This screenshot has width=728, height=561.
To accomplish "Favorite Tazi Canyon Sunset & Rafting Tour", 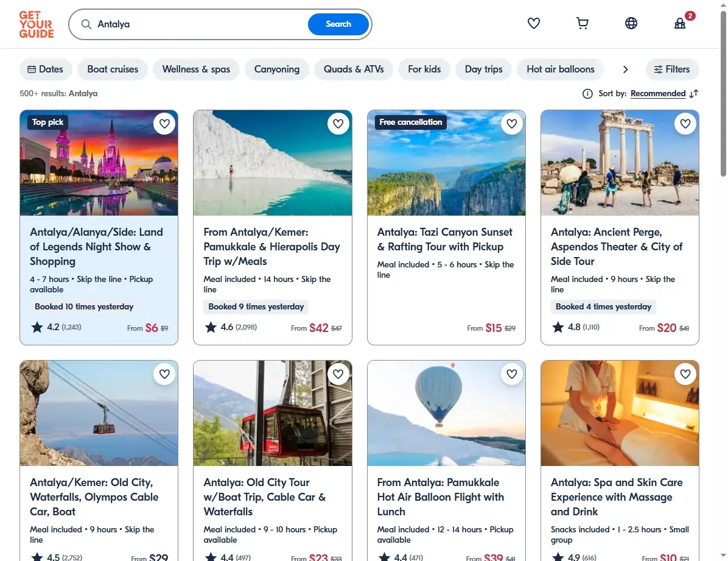I will point(512,124).
